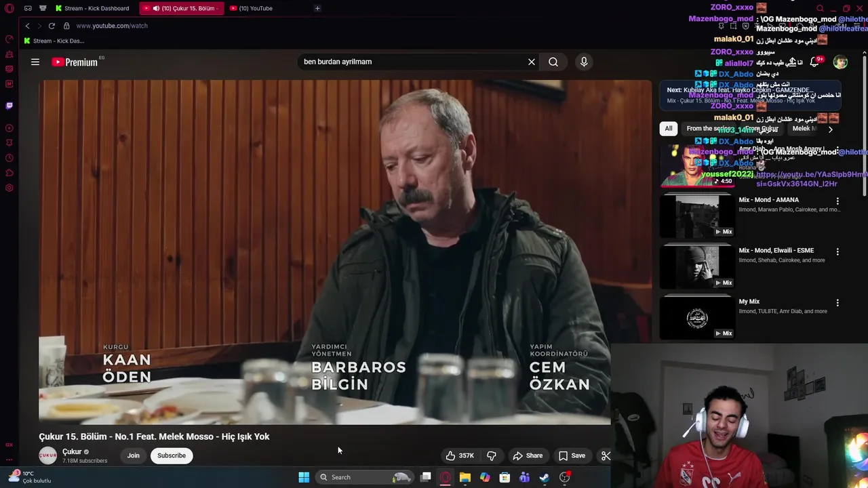
Task: Open the Windows Start menu
Action: [304, 477]
